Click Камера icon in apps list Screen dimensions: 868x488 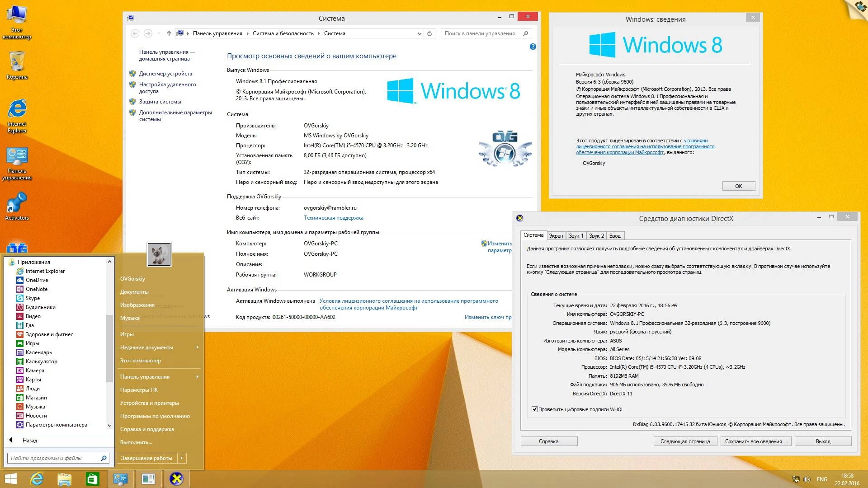[x=20, y=371]
